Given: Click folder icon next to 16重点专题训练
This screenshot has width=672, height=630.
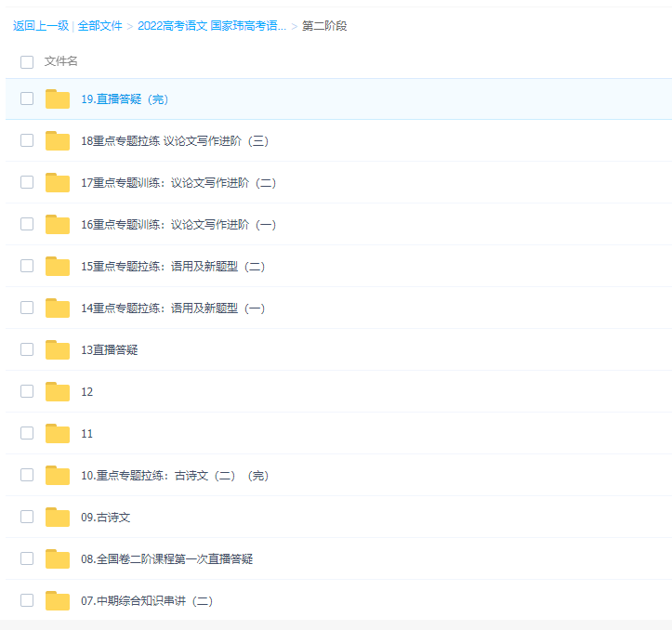Looking at the screenshot, I should click(58, 225).
